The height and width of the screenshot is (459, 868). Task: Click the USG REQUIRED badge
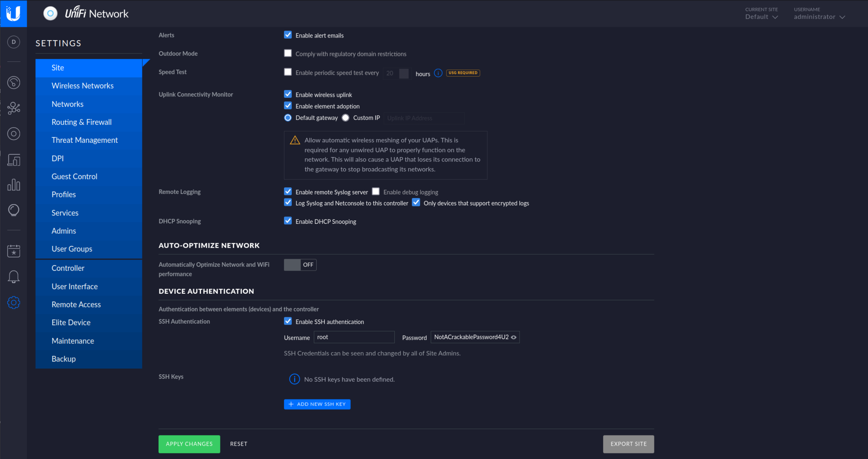click(463, 73)
